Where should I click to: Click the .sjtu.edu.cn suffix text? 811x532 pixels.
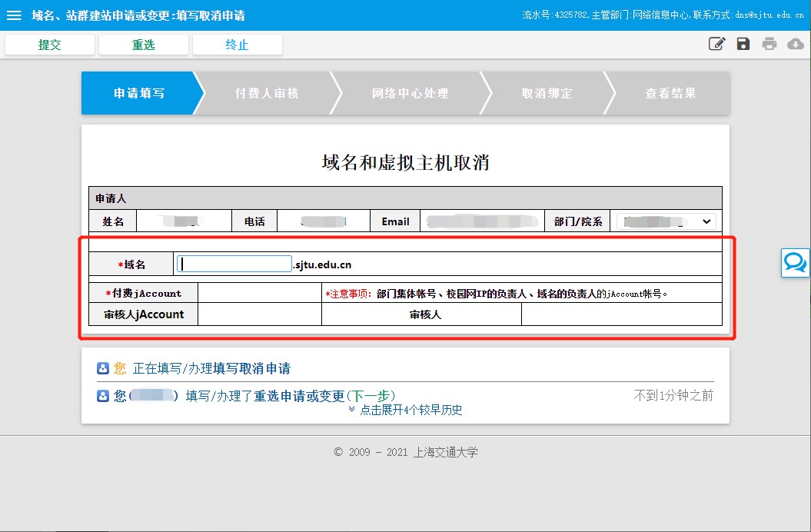point(322,264)
